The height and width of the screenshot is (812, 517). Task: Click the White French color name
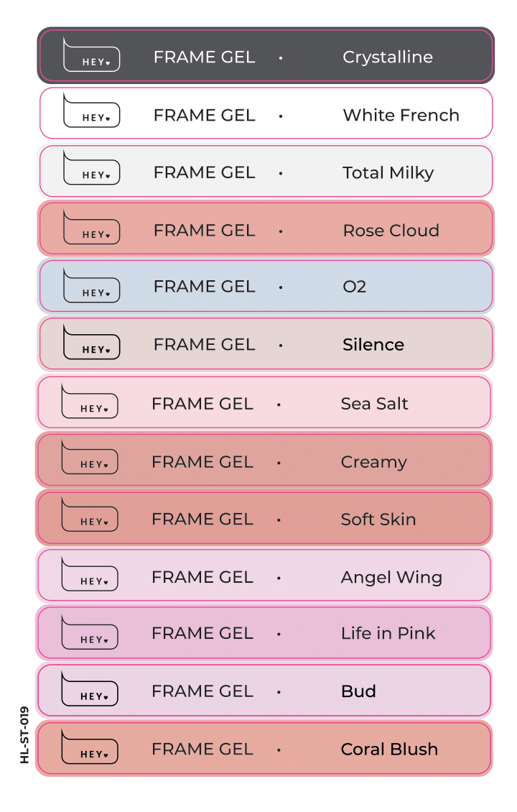[x=401, y=115]
